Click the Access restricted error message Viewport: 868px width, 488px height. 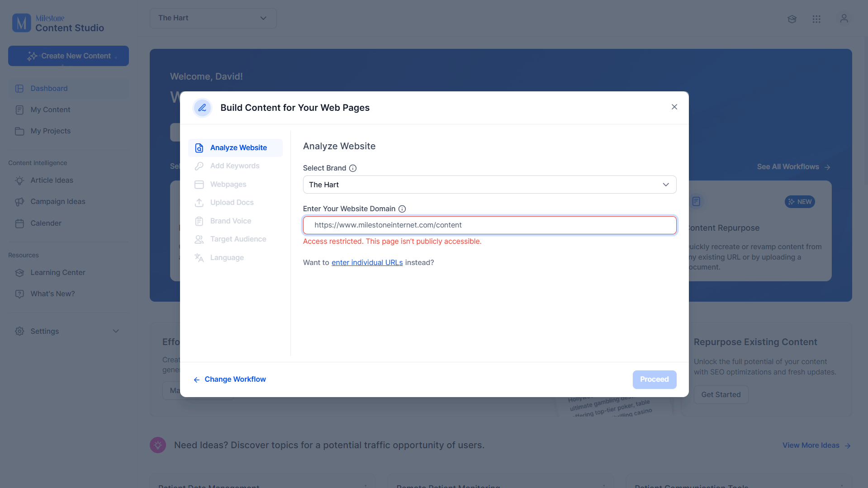392,242
